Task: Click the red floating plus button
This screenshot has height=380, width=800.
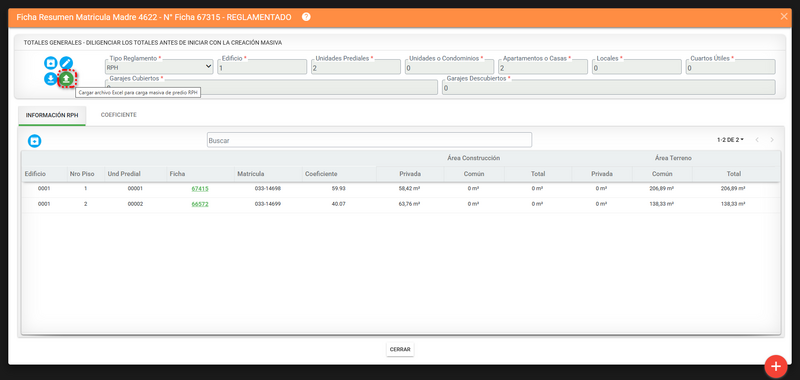Action: 776,366
